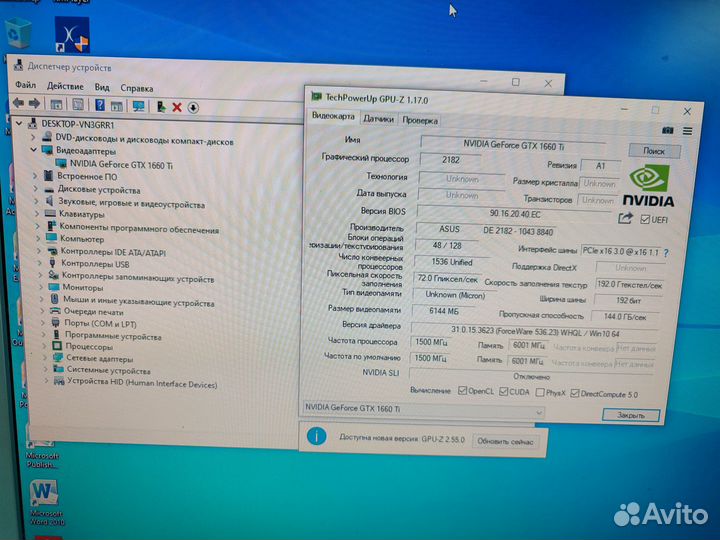This screenshot has width=720, height=540.
Task: Open the Вид menu
Action: 102,87
